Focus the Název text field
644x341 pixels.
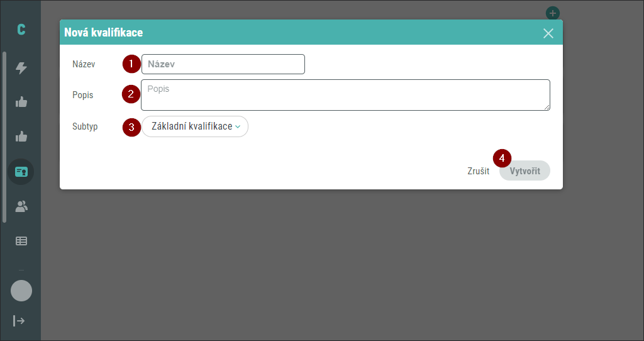223,64
